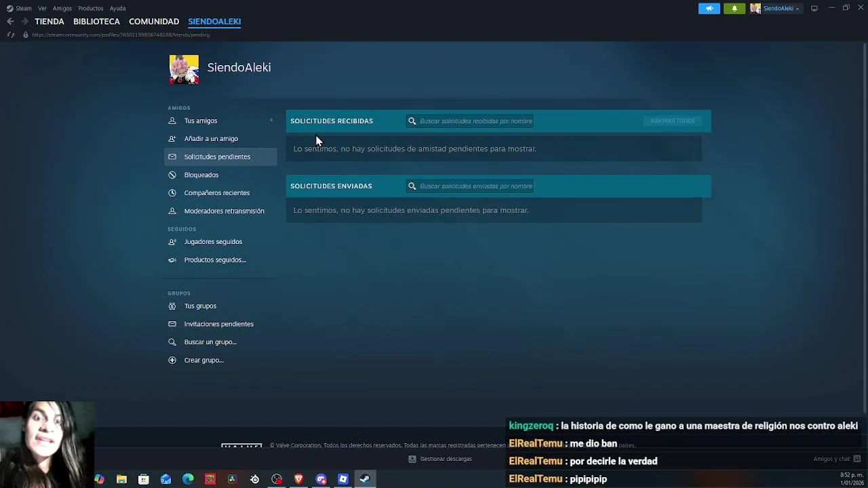This screenshot has width=868, height=488.
Task: Open the Productos menu
Action: tap(91, 8)
